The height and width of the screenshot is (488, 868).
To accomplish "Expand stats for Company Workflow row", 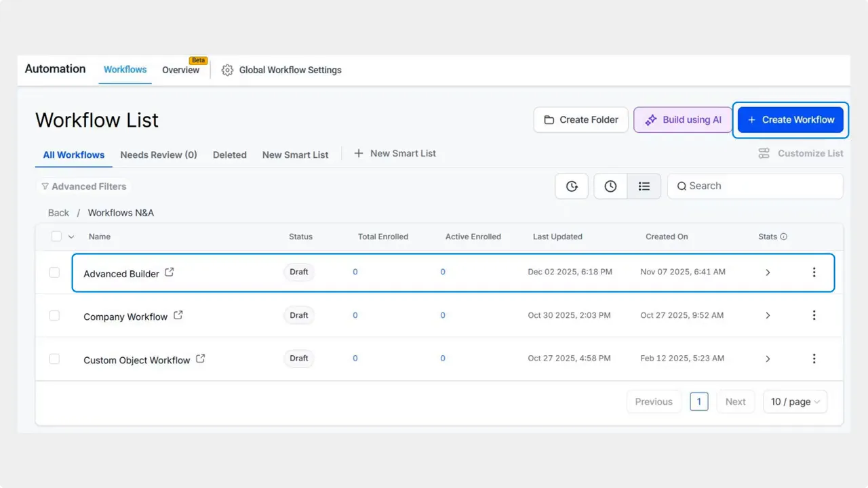I will (x=768, y=315).
